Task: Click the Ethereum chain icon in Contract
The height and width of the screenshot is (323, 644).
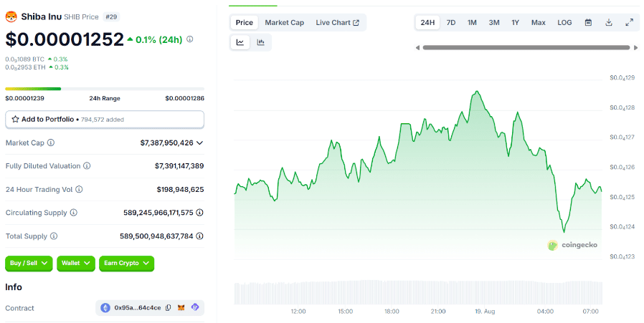Action: click(105, 308)
